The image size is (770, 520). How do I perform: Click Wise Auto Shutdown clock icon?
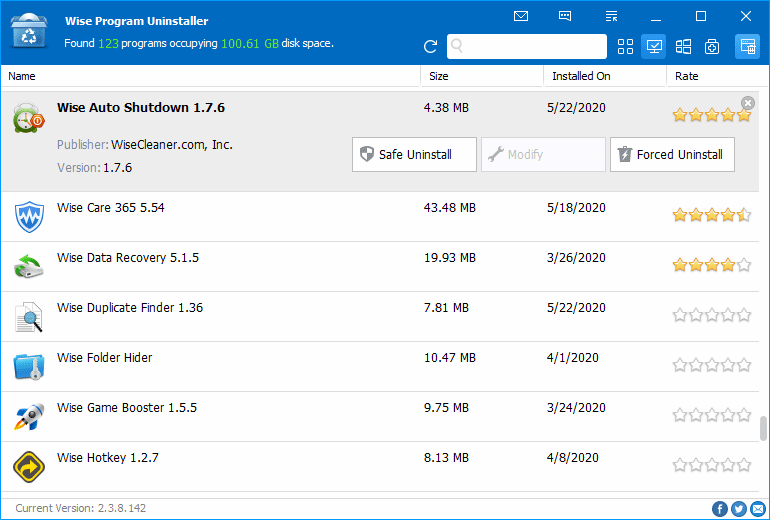(x=29, y=118)
